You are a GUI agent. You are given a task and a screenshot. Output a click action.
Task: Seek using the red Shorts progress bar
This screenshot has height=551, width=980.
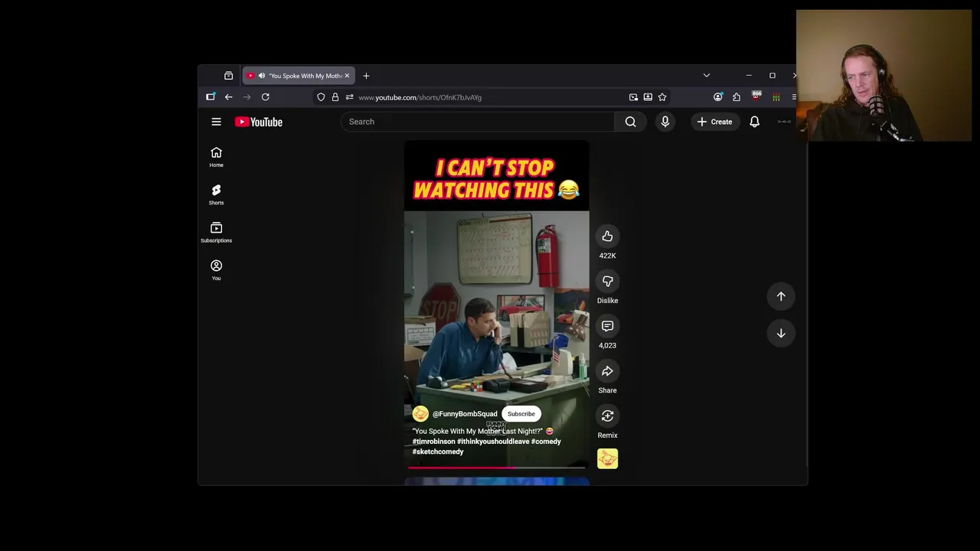click(x=497, y=467)
